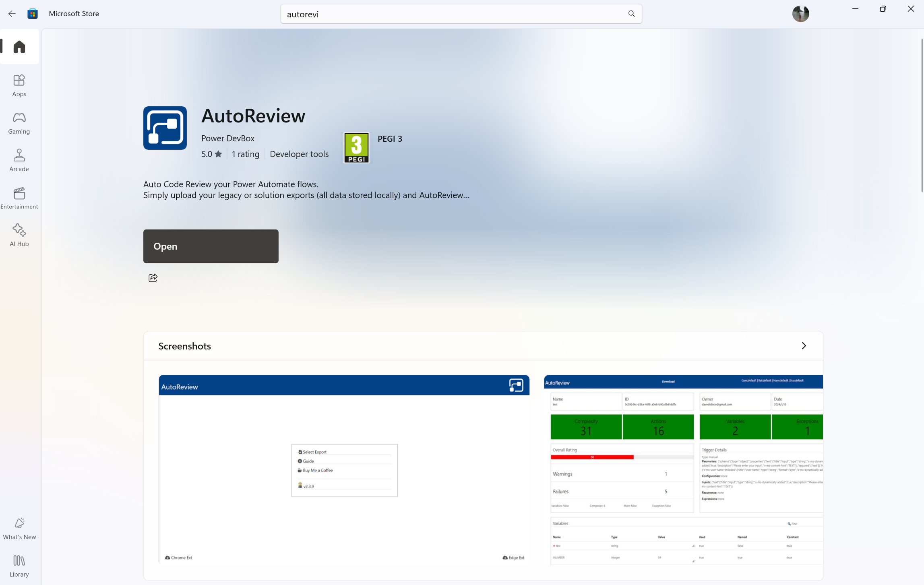
Task: Open AI Hub from sidebar
Action: pos(19,235)
